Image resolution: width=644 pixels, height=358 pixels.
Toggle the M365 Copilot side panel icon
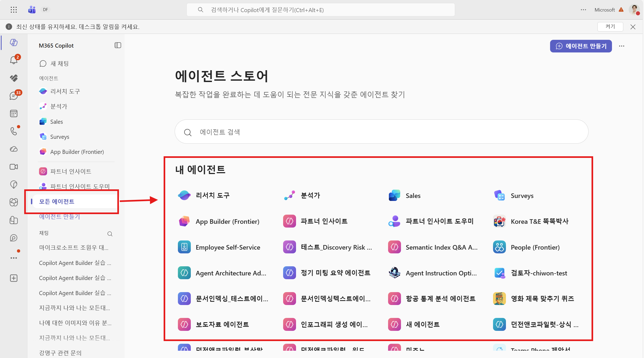[x=118, y=45]
